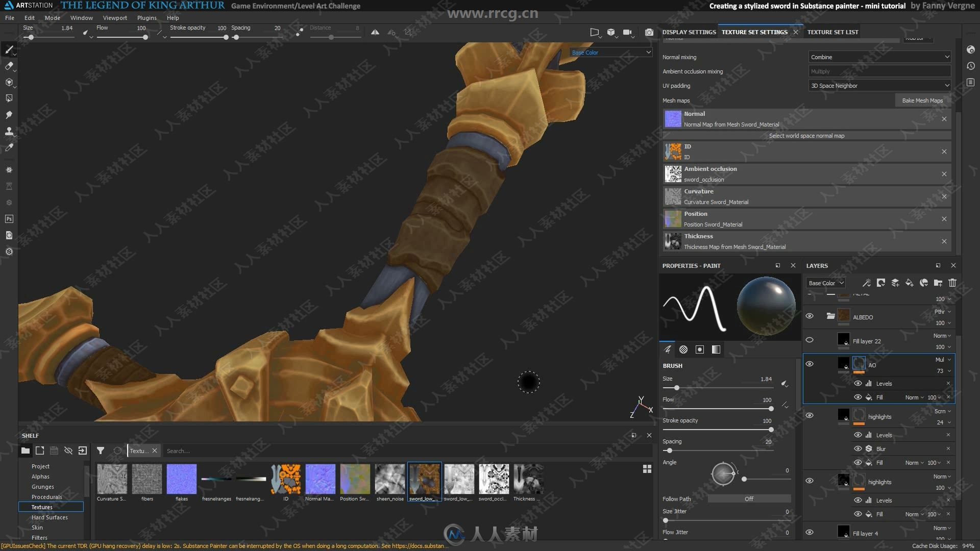Click the add paint layer icon

click(895, 283)
